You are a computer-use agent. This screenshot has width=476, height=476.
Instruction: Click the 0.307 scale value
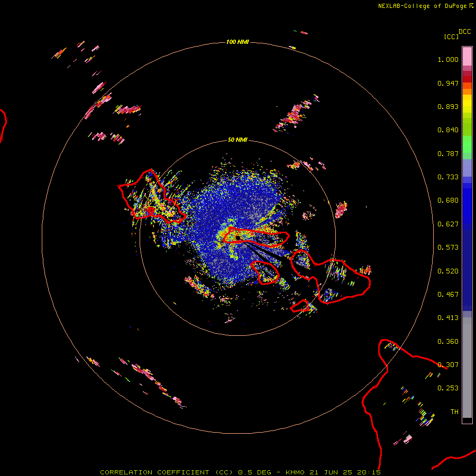[x=448, y=365]
